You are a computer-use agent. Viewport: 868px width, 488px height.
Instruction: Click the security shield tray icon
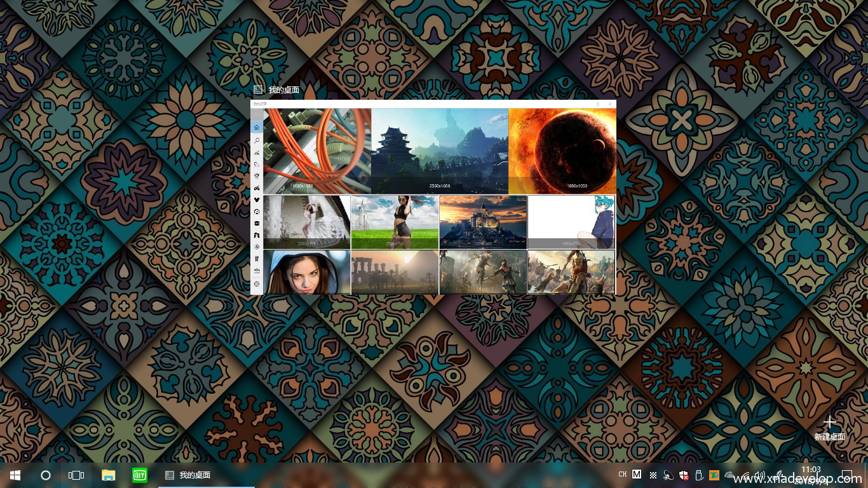click(x=683, y=475)
